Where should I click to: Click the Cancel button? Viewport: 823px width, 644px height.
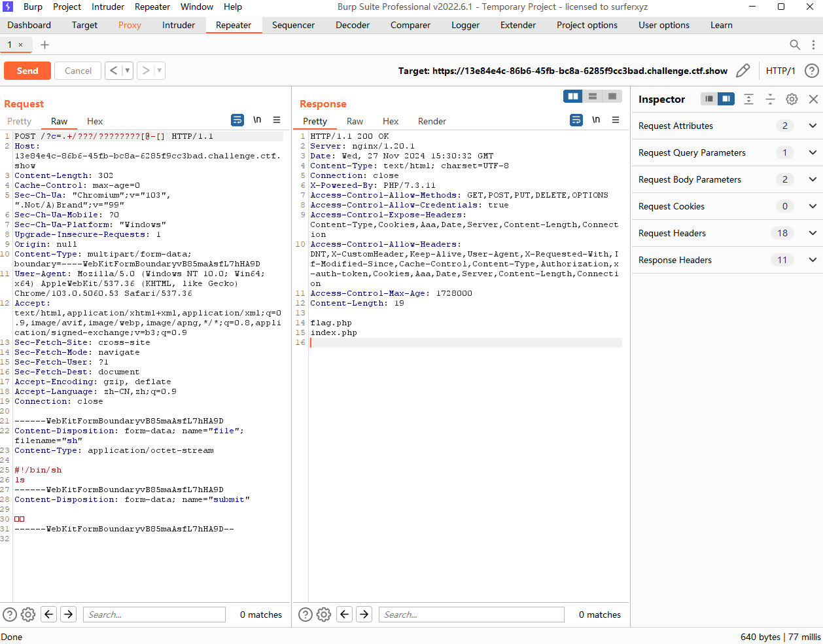click(x=79, y=71)
